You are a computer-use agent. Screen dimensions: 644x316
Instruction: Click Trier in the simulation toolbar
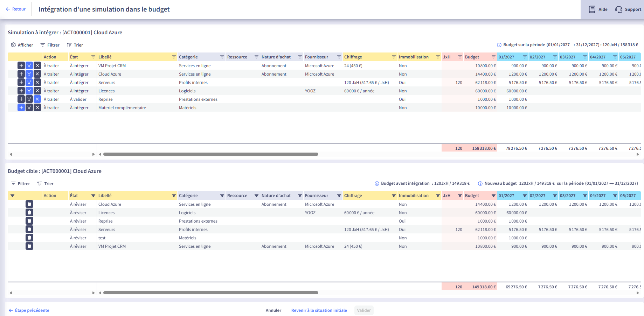click(75, 45)
